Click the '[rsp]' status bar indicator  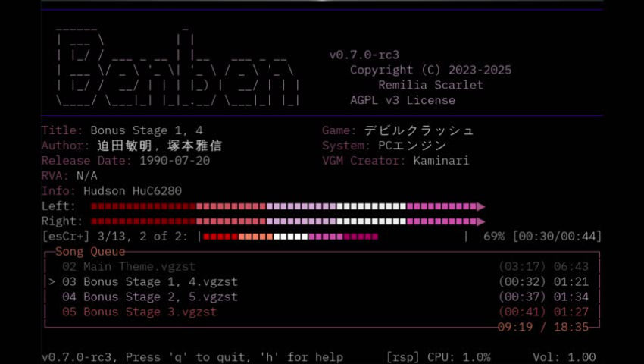[402, 357]
